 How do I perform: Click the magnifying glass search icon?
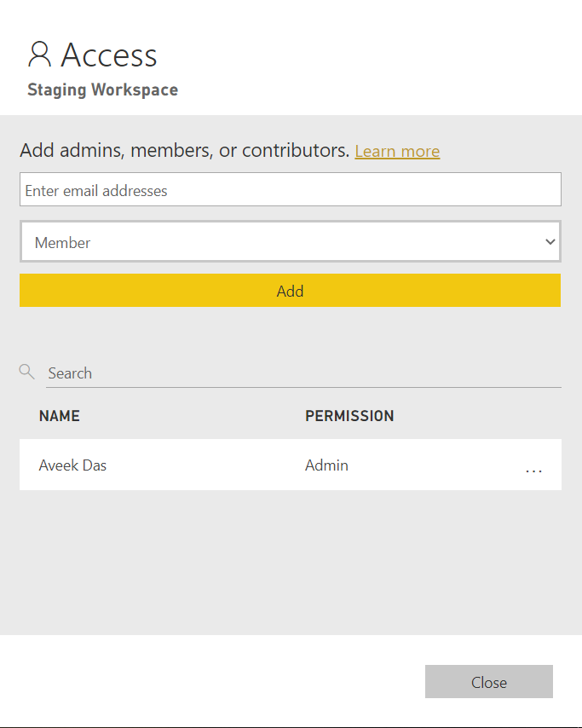coord(26,372)
